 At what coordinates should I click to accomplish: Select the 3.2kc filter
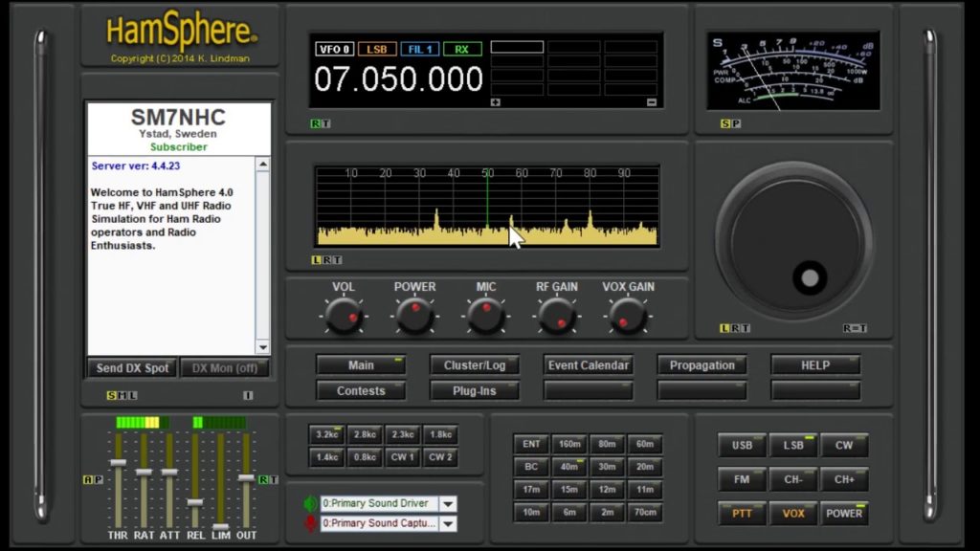coord(326,434)
